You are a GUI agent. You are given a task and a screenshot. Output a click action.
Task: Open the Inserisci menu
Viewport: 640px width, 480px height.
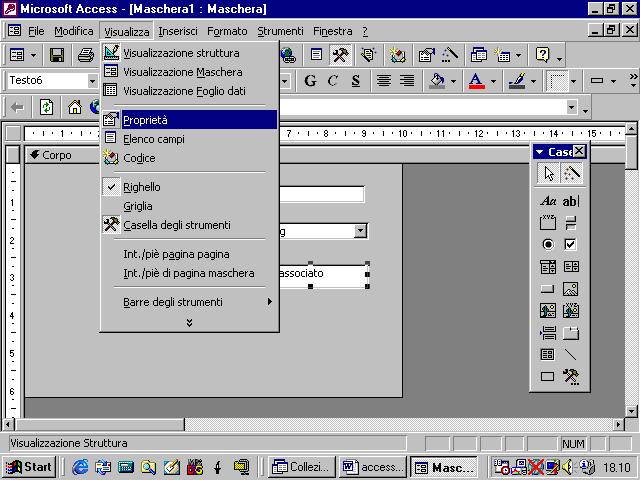178,31
